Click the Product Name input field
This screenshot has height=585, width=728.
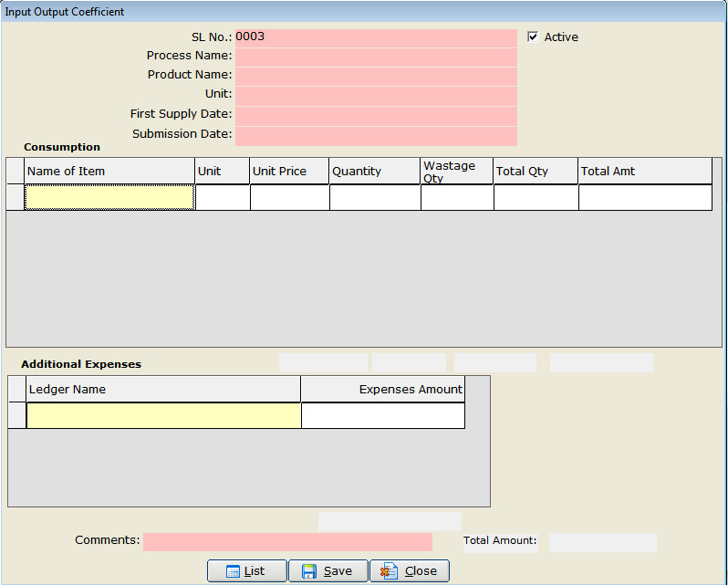coord(376,77)
